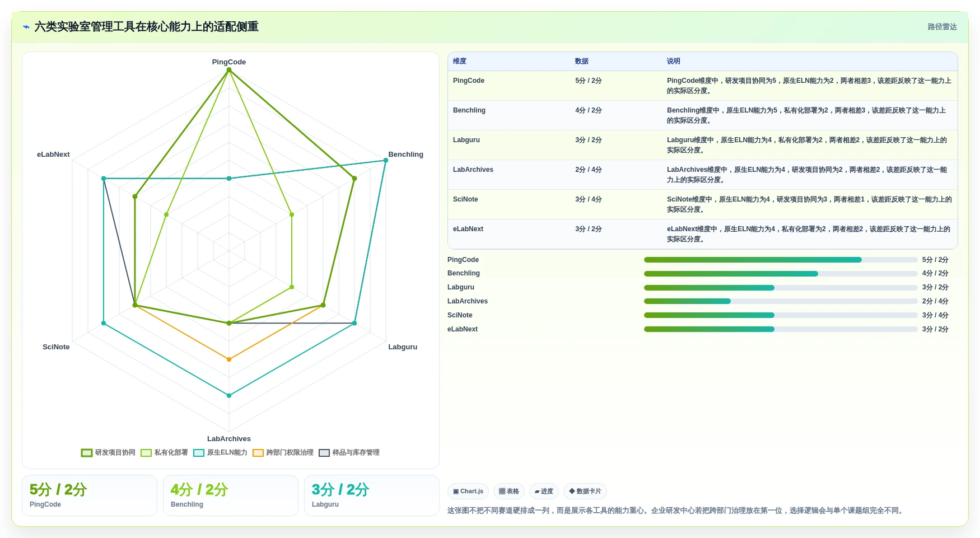Click the PingCode description text in table

[x=809, y=86]
